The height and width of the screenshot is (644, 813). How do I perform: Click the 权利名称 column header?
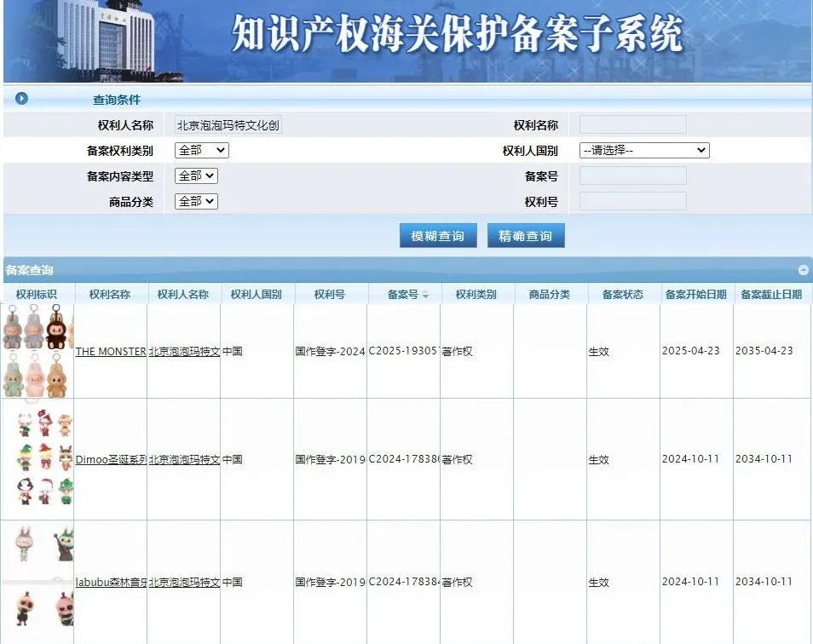pos(110,294)
